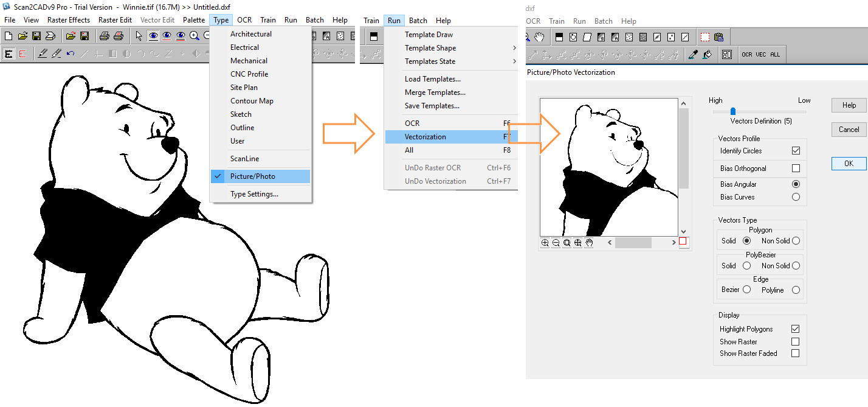Click the Open file icon

point(21,35)
